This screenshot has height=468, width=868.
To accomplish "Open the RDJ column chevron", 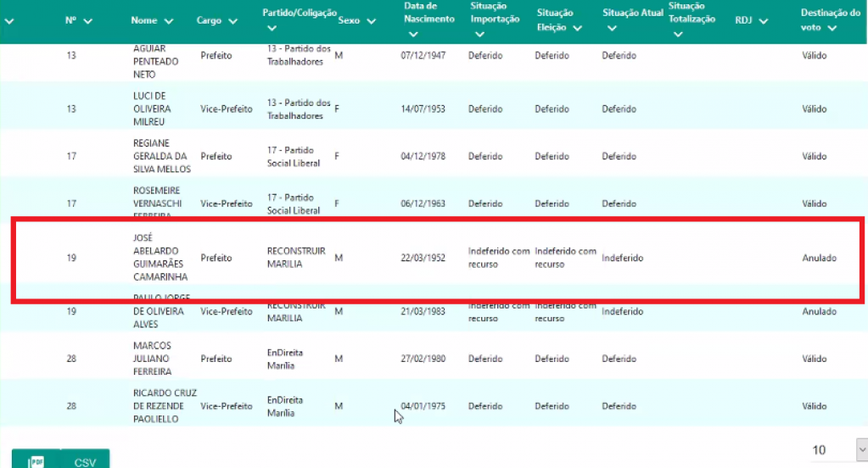I will pyautogui.click(x=764, y=21).
